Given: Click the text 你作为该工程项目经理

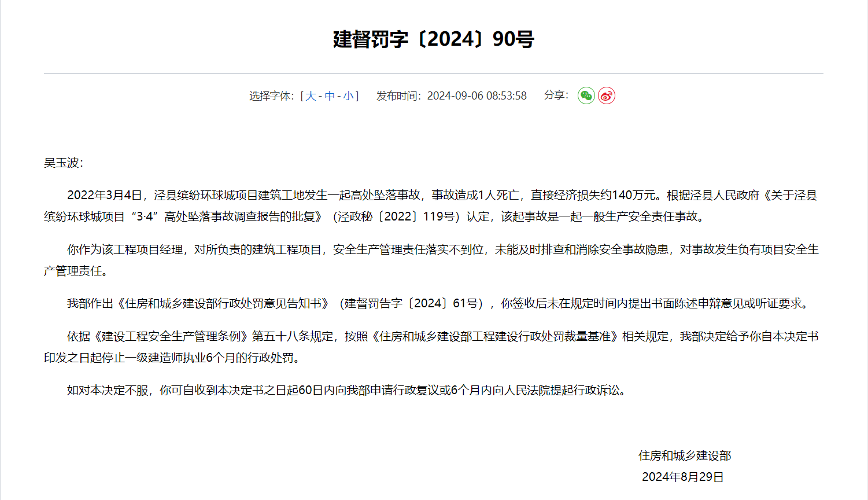Looking at the screenshot, I should [x=125, y=249].
